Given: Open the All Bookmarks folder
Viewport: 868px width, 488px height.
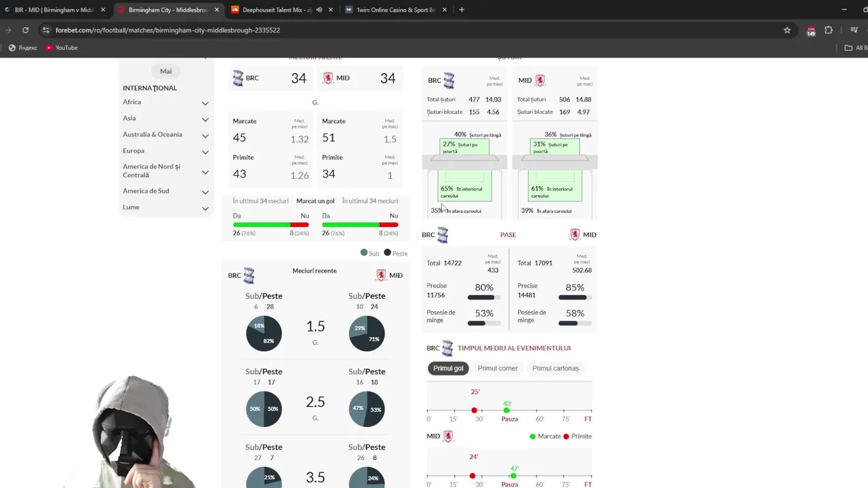Looking at the screenshot, I should tap(856, 47).
